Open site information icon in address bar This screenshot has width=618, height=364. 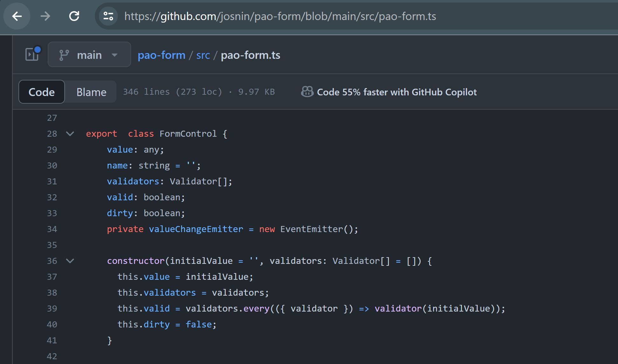tap(108, 16)
